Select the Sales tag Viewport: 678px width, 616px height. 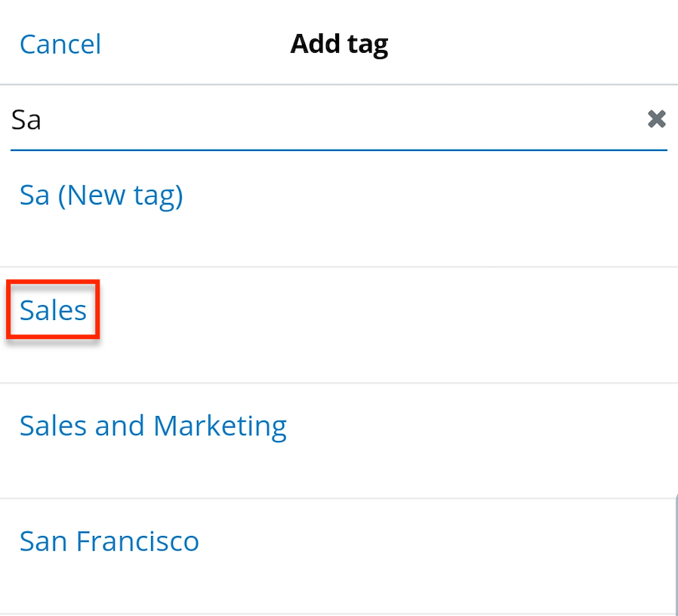[54, 310]
